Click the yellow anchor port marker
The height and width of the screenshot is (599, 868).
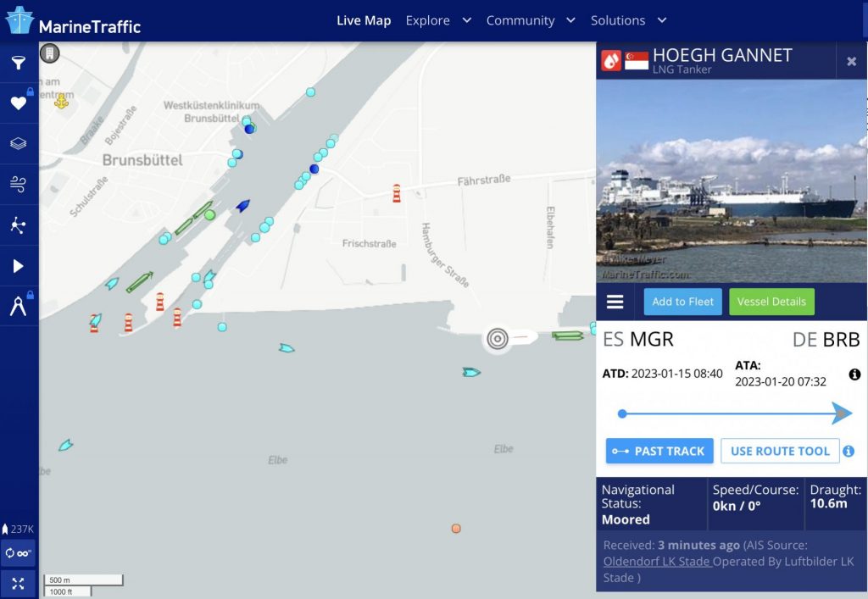[x=61, y=101]
